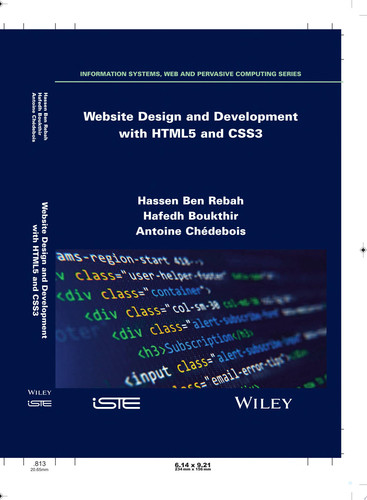This screenshot has height=500, width=367.
Task: Click the cover title line 'Website Design and Development'
Action: coord(191,116)
